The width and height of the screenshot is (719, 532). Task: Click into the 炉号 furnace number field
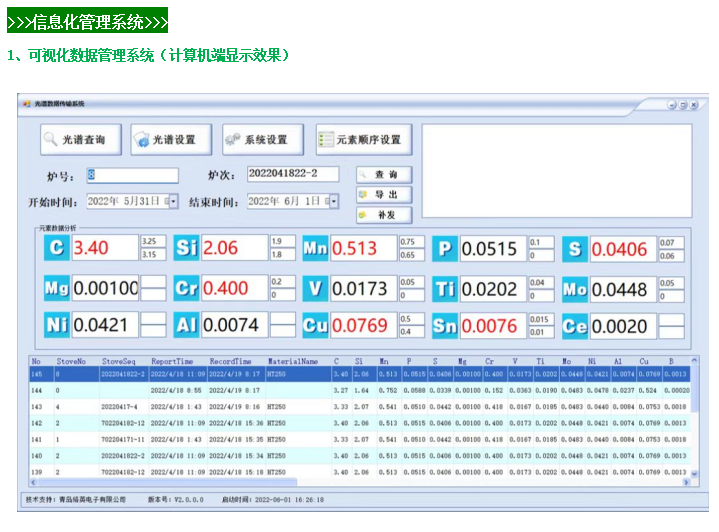131,175
